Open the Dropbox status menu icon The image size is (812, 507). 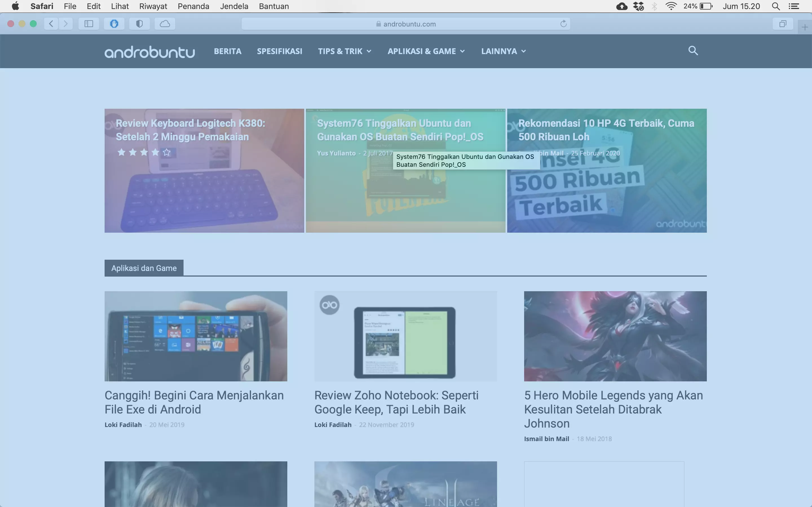tap(638, 6)
